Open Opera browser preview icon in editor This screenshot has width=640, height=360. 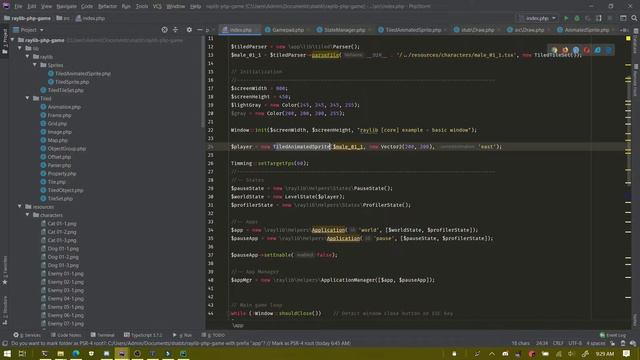[x=587, y=50]
